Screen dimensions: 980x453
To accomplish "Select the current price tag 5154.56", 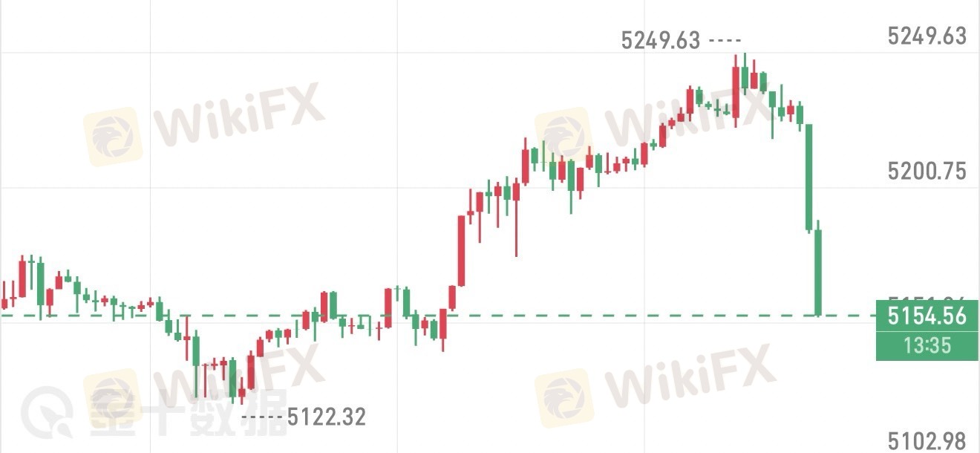I will point(927,316).
